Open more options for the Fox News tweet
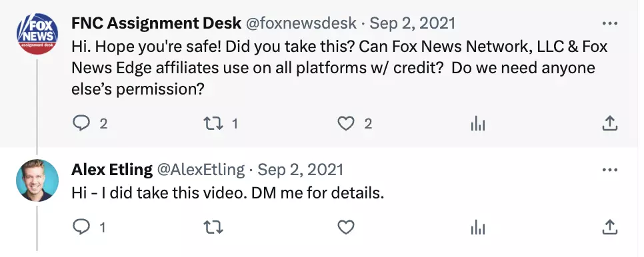The height and width of the screenshot is (257, 644). click(610, 23)
